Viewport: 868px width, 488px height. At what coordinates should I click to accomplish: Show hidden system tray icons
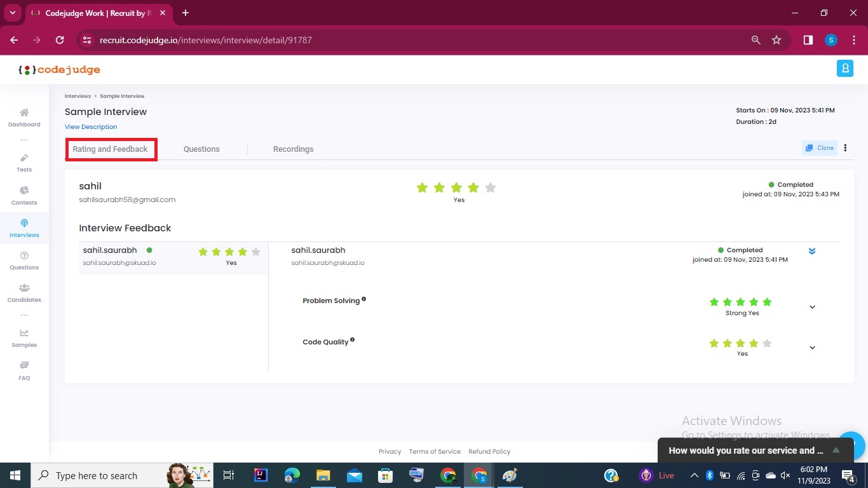pos(695,475)
